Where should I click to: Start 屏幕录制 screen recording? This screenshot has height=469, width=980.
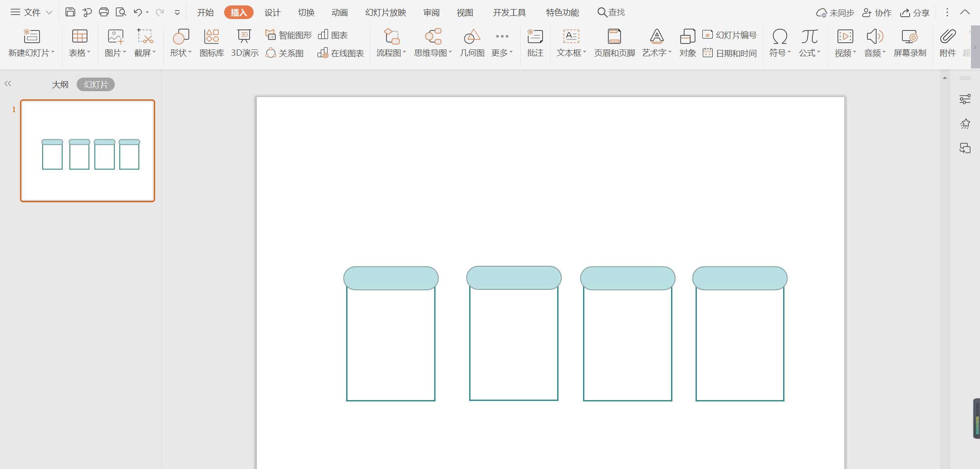tap(910, 43)
